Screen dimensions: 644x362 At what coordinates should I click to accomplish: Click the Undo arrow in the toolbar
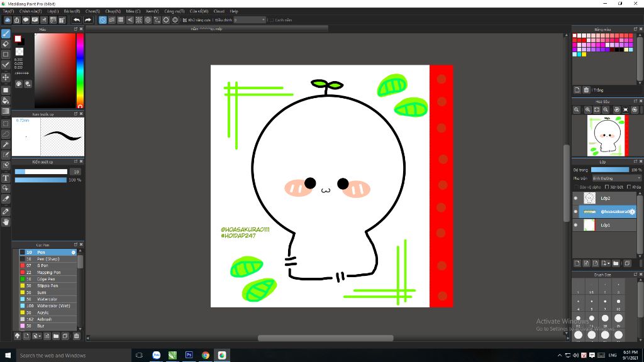(77, 20)
